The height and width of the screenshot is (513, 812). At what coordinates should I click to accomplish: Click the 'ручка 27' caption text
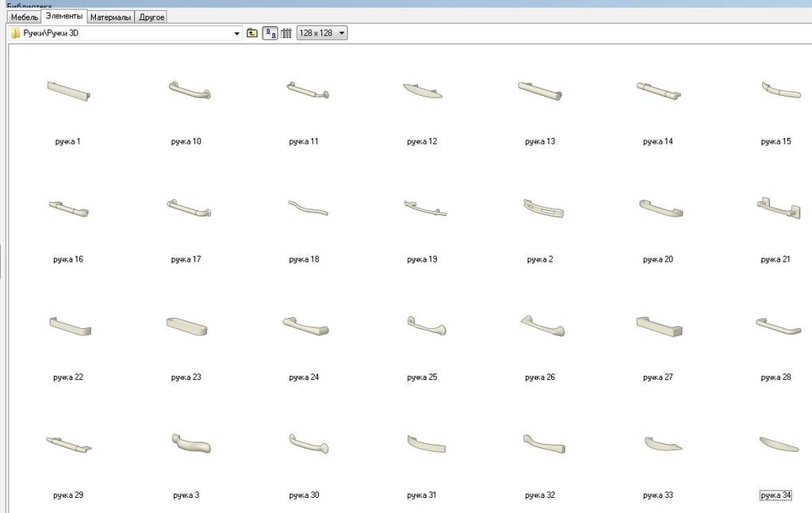click(658, 377)
